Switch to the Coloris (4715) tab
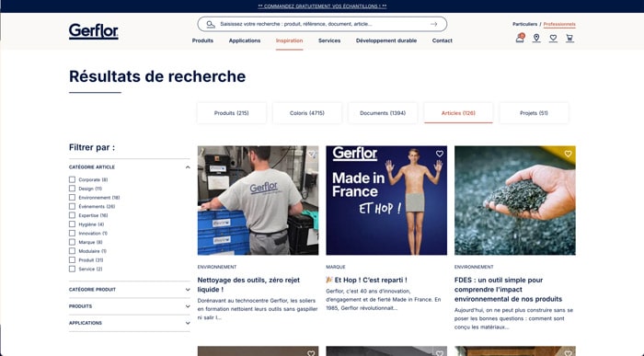Screen dimensions: 644x356 306,113
